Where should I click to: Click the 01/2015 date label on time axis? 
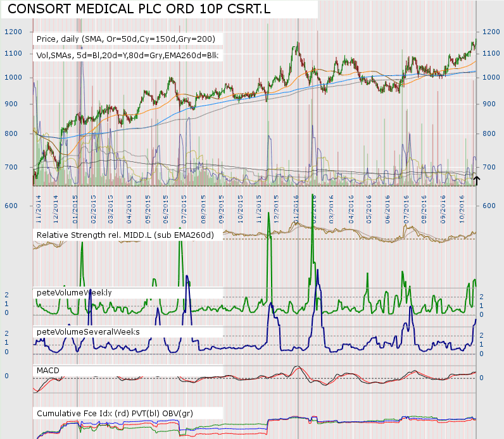pos(75,209)
